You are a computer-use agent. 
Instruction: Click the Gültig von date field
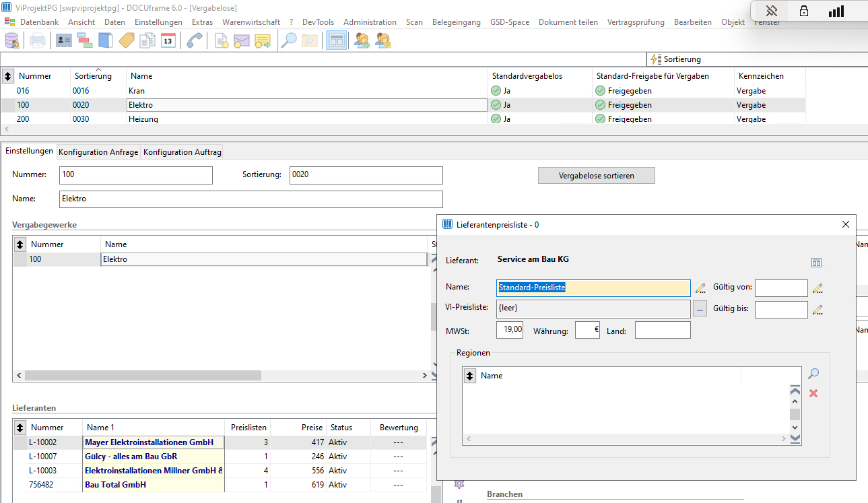(x=781, y=288)
